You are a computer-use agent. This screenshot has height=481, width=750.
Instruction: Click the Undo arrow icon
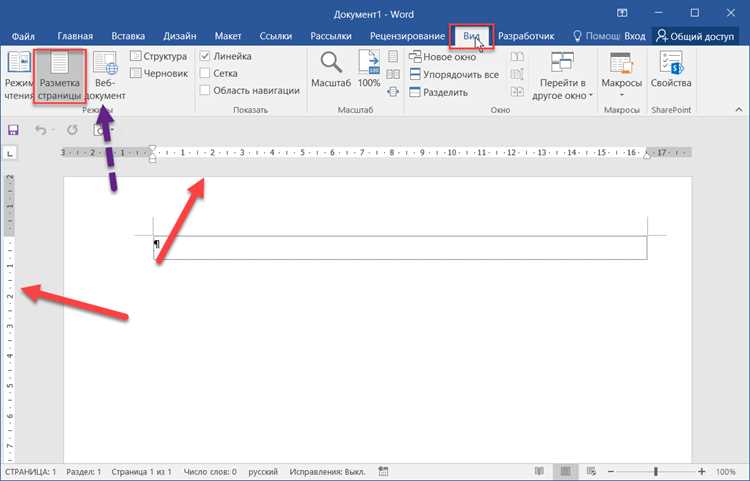pyautogui.click(x=41, y=130)
